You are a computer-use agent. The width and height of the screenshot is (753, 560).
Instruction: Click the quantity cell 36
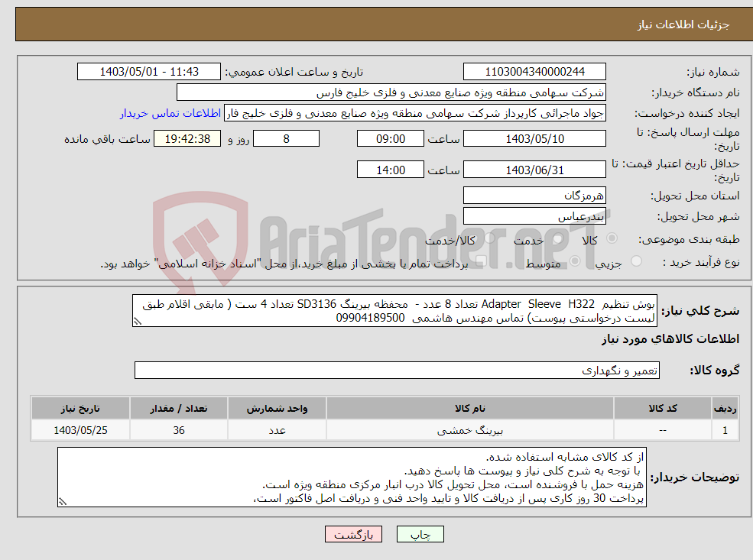pos(179,430)
